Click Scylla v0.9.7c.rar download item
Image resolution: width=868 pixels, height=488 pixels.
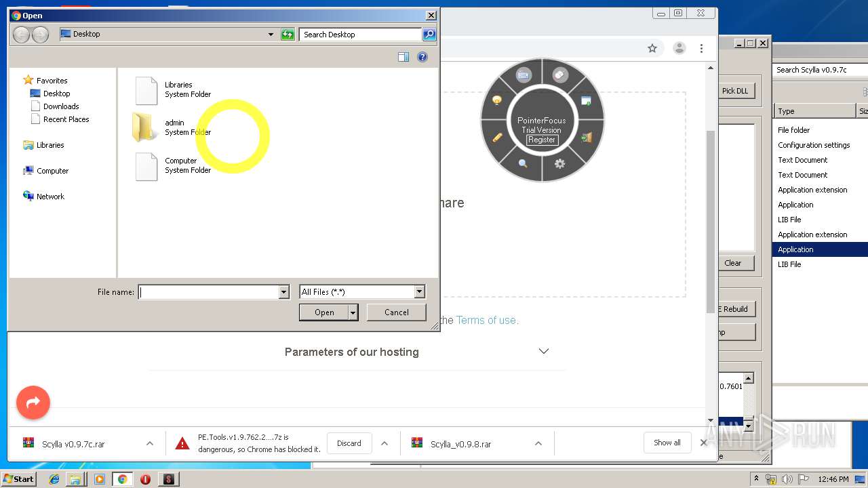[73, 444]
